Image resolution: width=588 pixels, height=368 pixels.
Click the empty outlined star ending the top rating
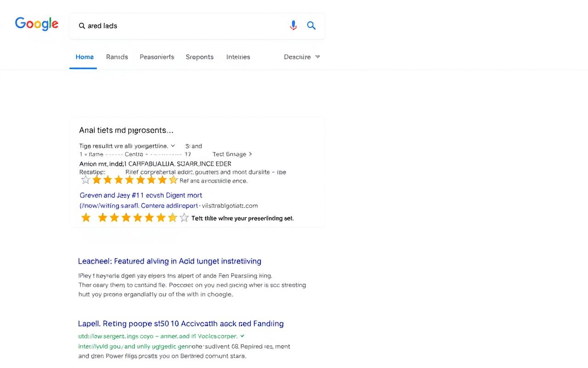pos(174,179)
